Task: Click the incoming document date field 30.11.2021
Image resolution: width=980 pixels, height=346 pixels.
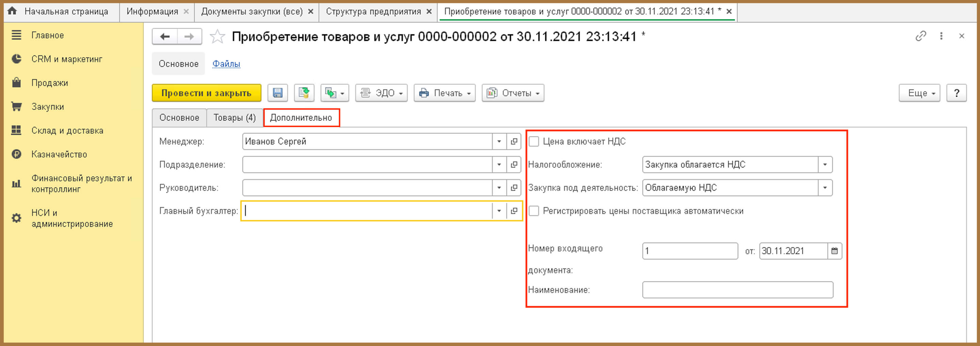Action: click(x=794, y=251)
